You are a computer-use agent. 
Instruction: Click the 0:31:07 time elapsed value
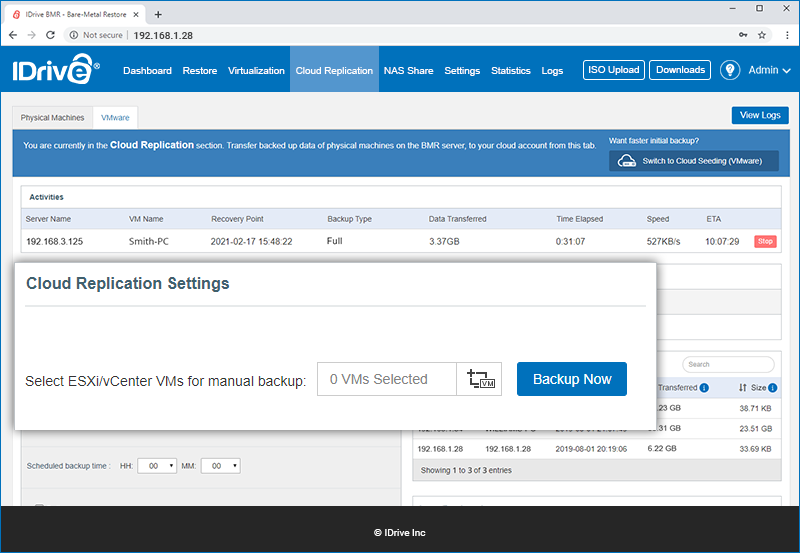(x=570, y=241)
